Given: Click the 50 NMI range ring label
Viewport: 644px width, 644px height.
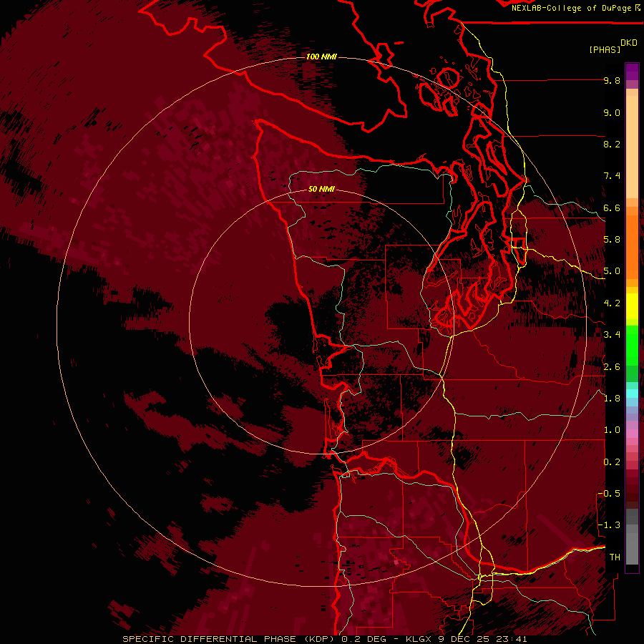Looking at the screenshot, I should pos(321,189).
